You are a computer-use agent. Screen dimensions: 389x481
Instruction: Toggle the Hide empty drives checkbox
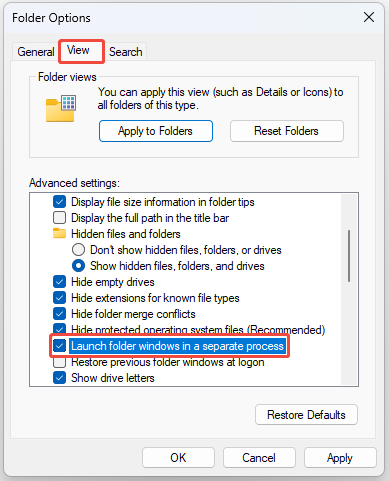[x=59, y=282]
